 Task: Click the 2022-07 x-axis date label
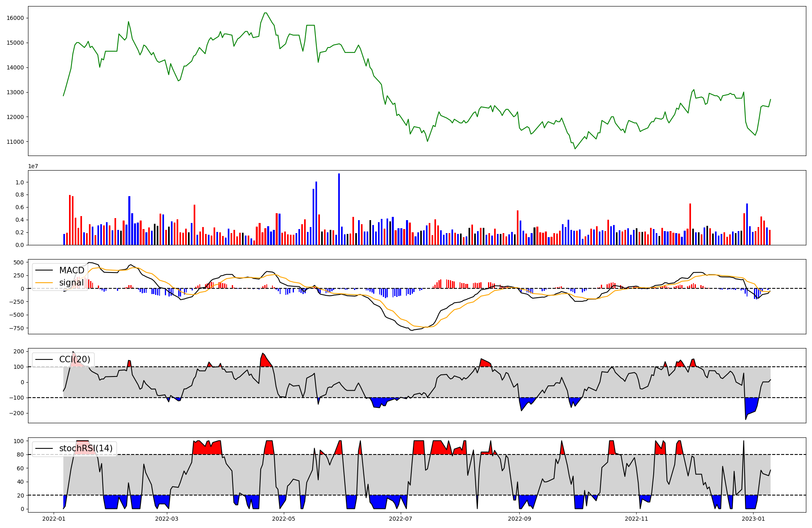coord(401,519)
